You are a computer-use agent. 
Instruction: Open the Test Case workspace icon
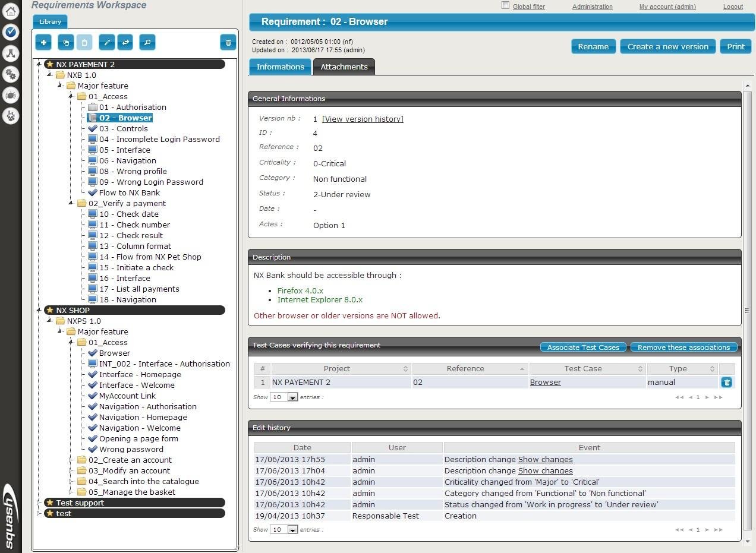pos(11,53)
